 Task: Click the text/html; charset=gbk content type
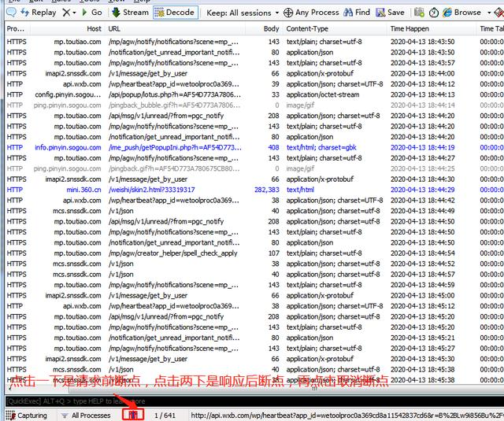coord(321,147)
